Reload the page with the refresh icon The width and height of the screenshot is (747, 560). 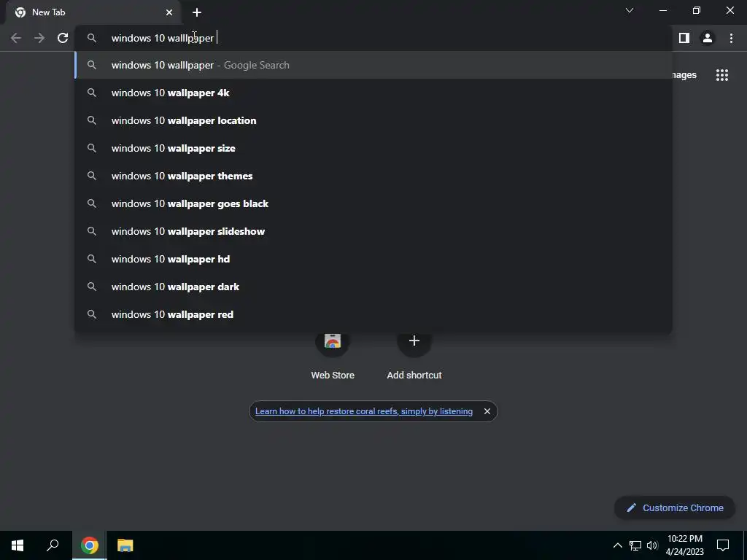(x=63, y=38)
